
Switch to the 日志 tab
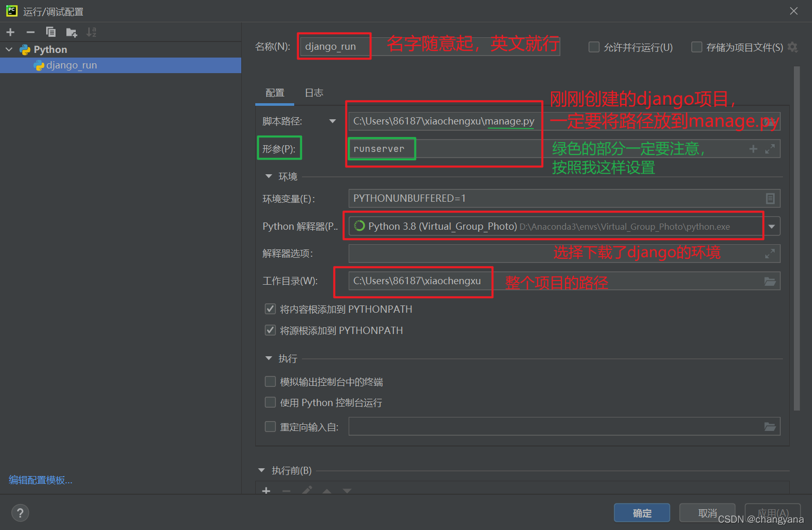pyautogui.click(x=314, y=93)
